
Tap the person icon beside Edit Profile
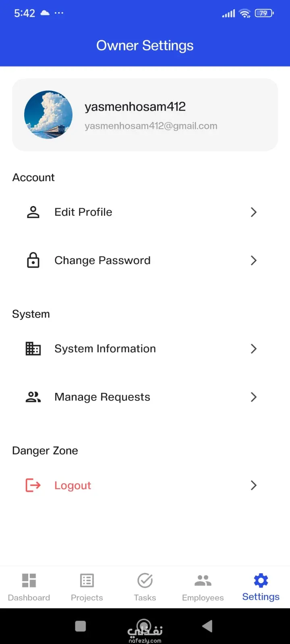[33, 212]
